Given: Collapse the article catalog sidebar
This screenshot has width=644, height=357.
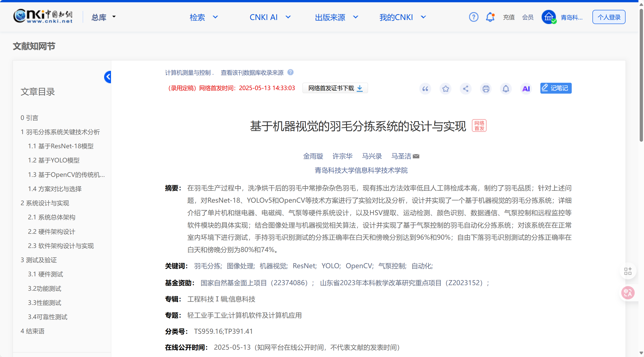Looking at the screenshot, I should click(x=108, y=77).
